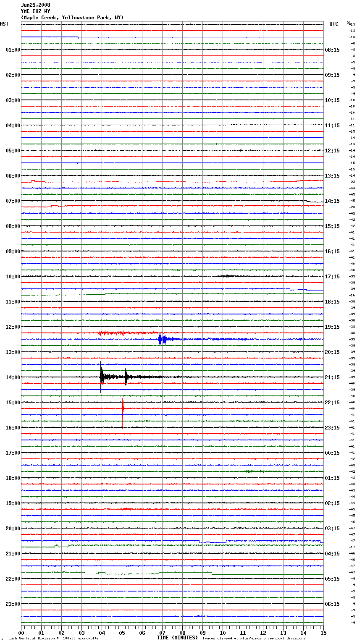Select the '21:00' MST row label
The image size is (357, 644).
point(13,554)
